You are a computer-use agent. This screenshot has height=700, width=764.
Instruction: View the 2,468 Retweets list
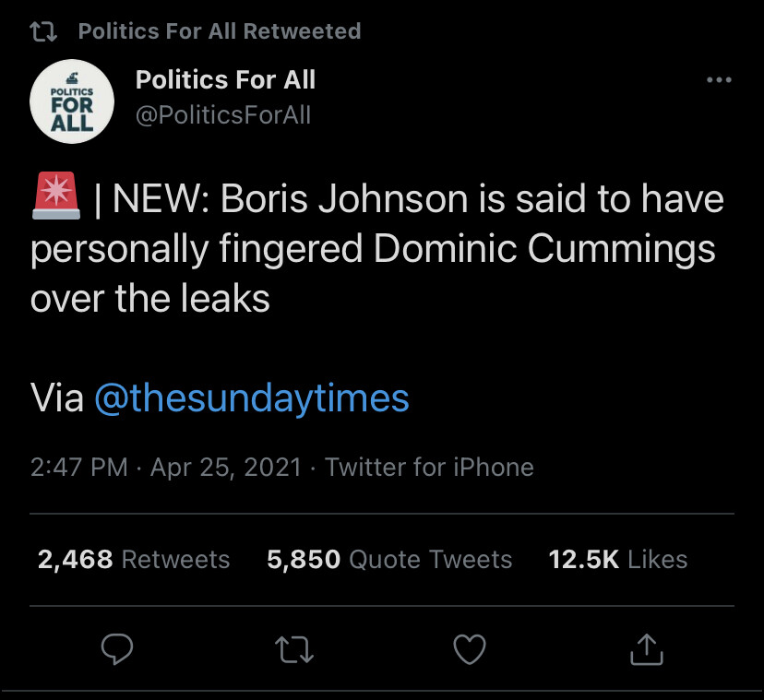click(134, 559)
